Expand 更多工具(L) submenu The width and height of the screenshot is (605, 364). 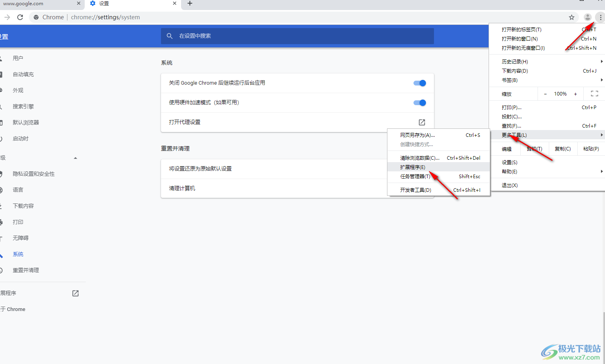point(547,135)
